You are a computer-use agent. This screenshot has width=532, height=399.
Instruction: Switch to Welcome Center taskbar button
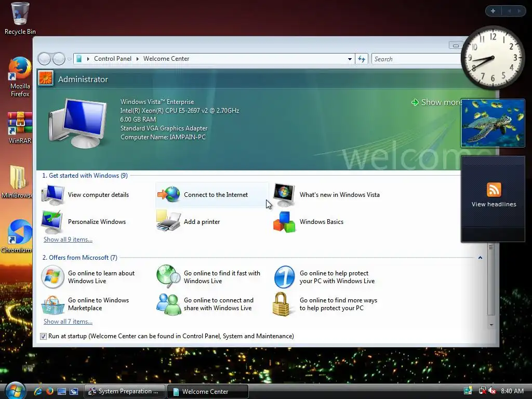[208, 391]
